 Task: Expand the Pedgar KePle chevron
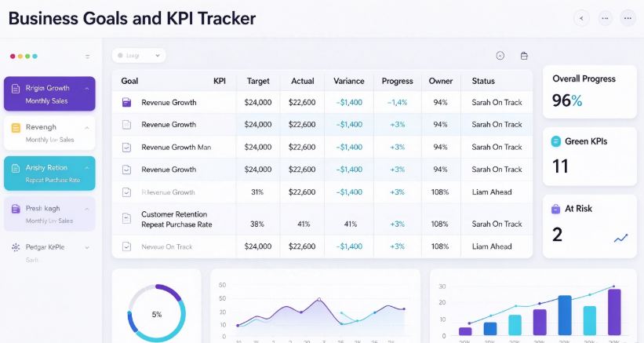coord(87,248)
